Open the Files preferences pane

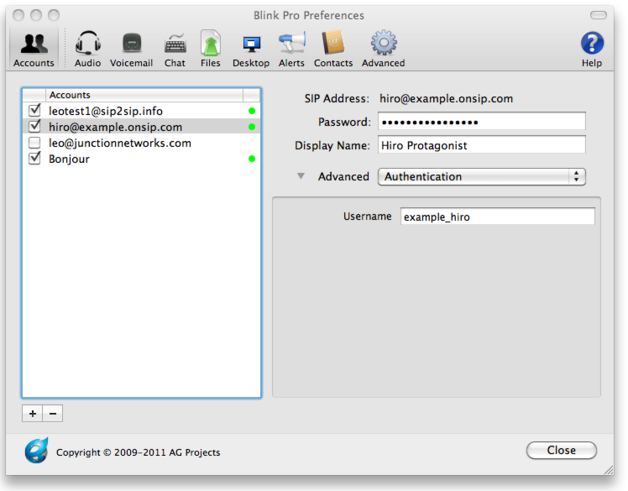click(x=210, y=48)
